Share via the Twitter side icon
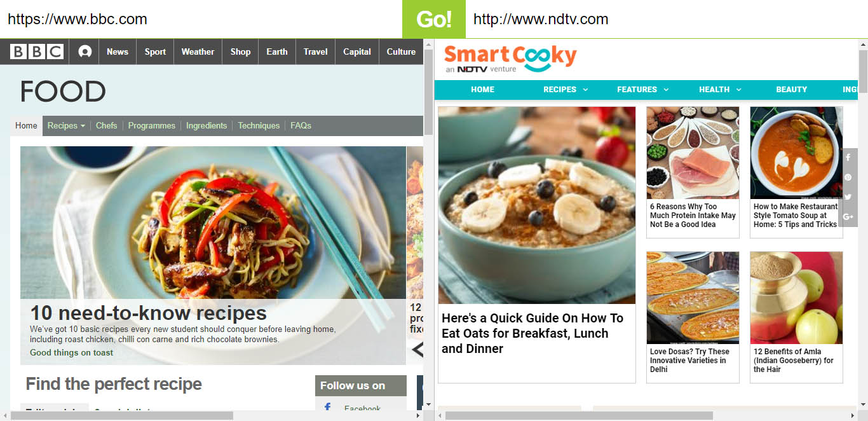The image size is (868, 421). point(848,197)
